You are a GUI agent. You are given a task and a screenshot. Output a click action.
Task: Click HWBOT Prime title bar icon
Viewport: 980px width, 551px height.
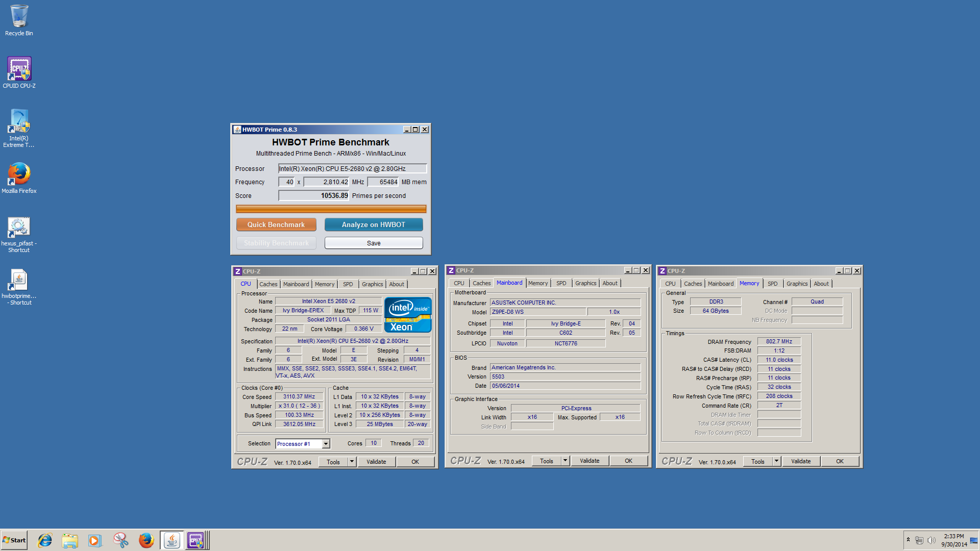coord(237,130)
